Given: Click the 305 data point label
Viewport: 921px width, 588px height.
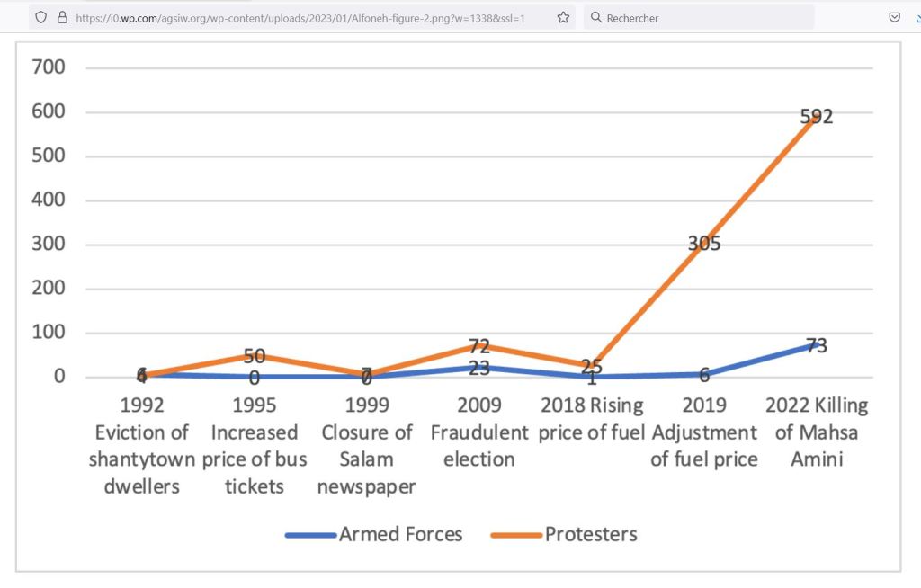Looking at the screenshot, I should [704, 244].
